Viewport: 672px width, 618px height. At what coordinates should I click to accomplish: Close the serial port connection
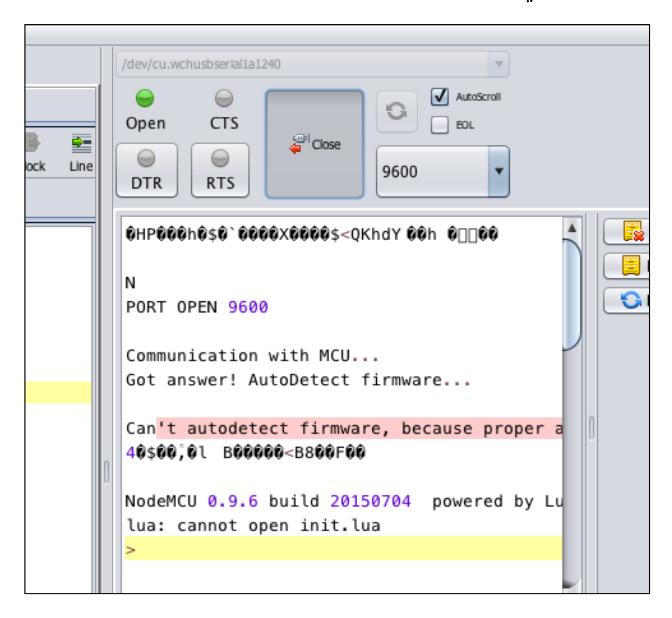pos(315,144)
